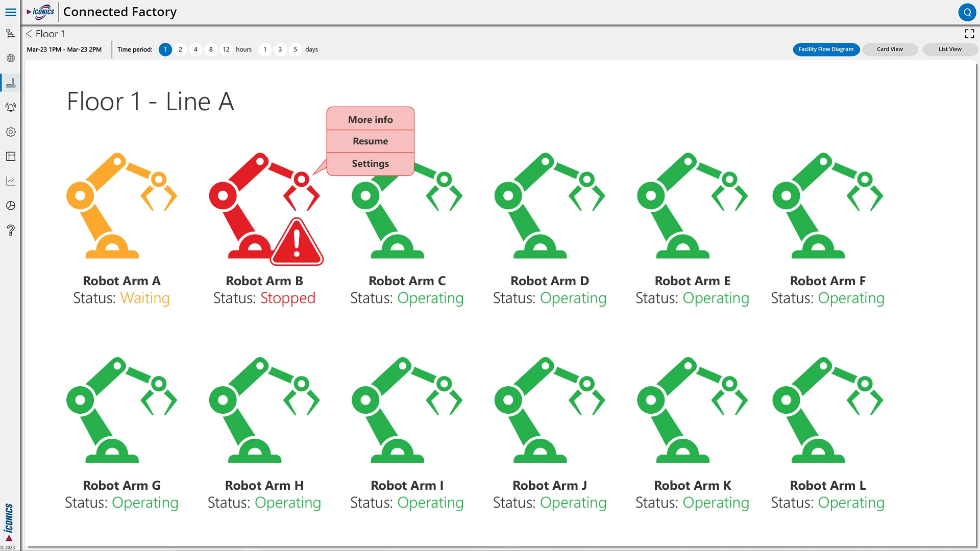Select the 3 days time period
This screenshot has width=980, height=551.
280,49
